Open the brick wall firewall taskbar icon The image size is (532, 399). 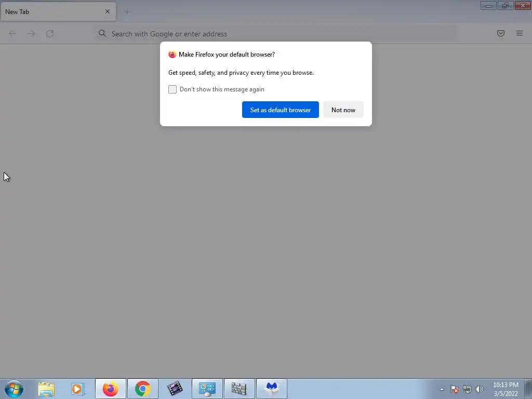coord(240,389)
